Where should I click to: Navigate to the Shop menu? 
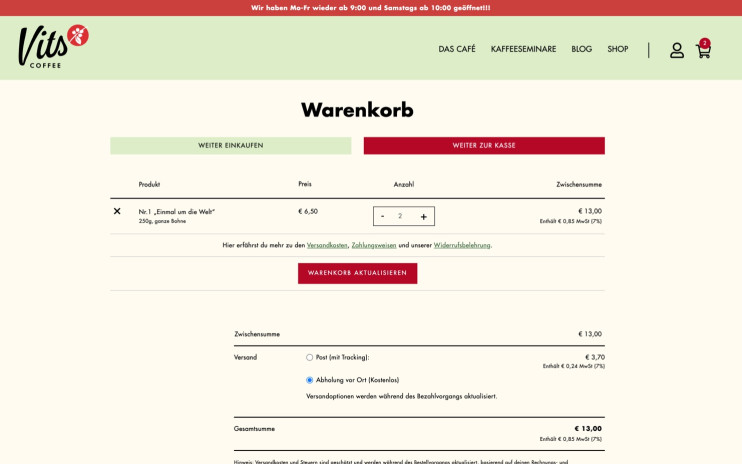618,49
